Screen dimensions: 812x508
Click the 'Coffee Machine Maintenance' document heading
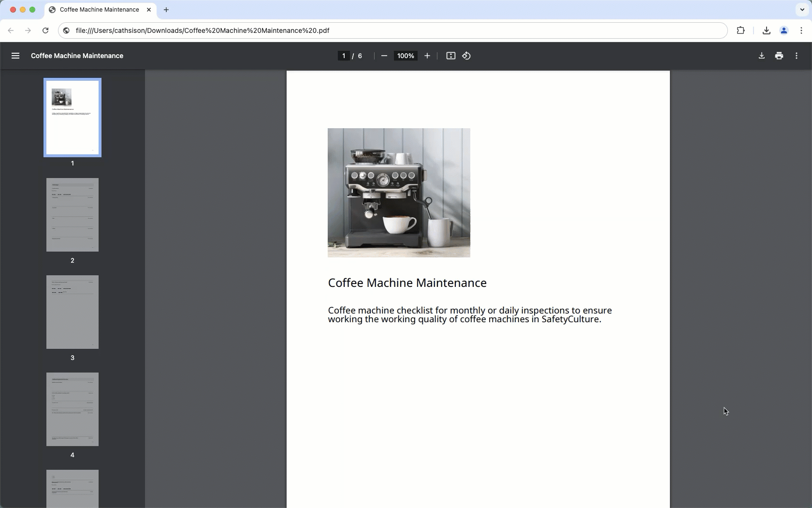pyautogui.click(x=407, y=283)
